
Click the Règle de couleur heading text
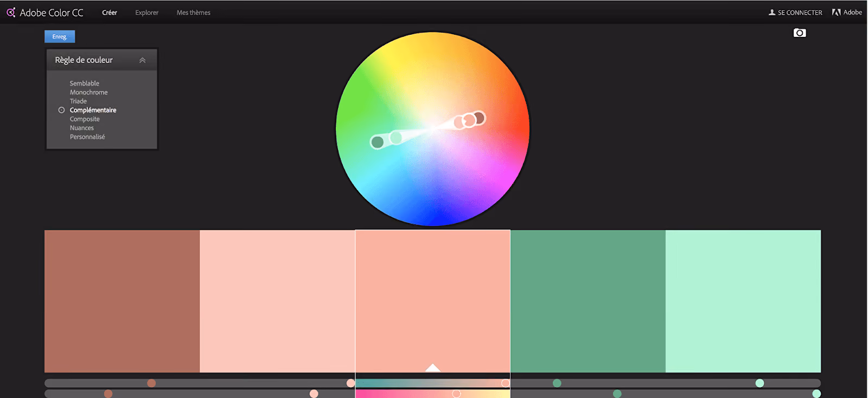click(84, 60)
